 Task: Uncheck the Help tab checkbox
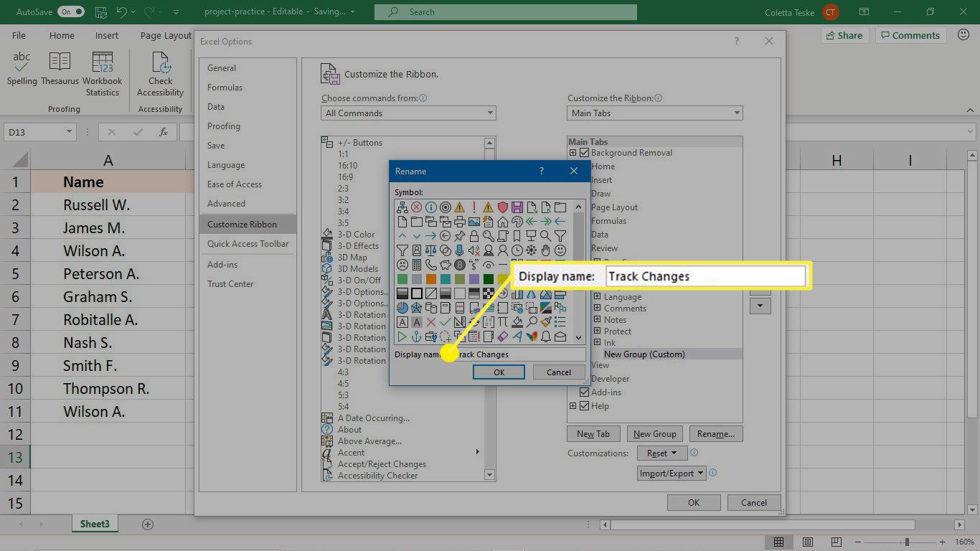(x=584, y=406)
